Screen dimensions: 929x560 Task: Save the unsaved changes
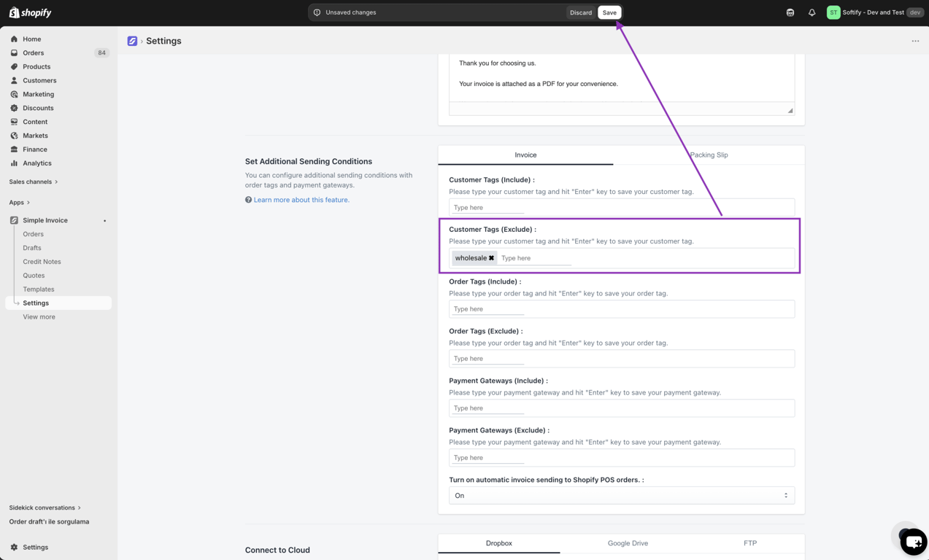coord(609,12)
